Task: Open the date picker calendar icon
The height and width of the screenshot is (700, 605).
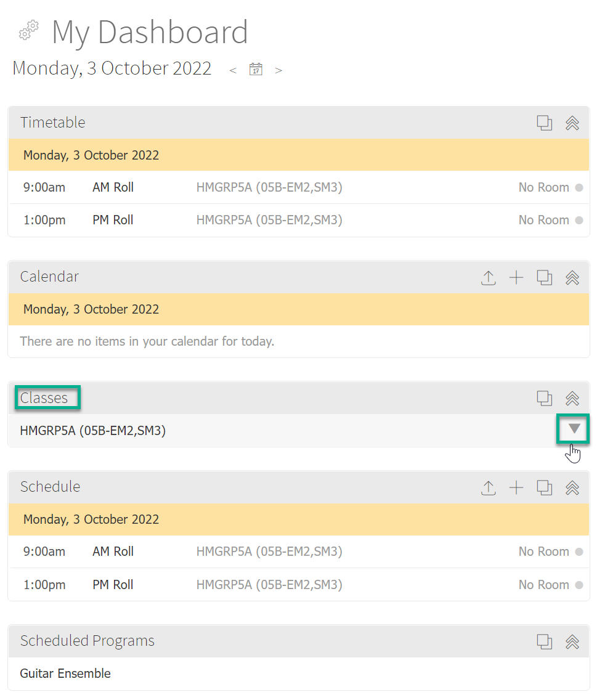Action: click(256, 70)
